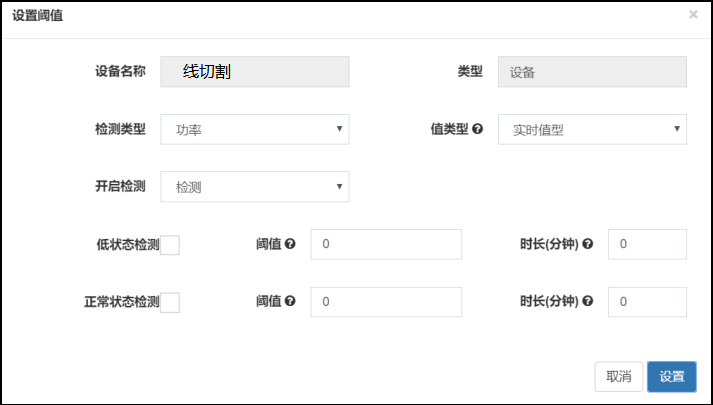Open the 检测类型 dropdown showing 功率
Screen dimensions: 713x405
click(255, 130)
